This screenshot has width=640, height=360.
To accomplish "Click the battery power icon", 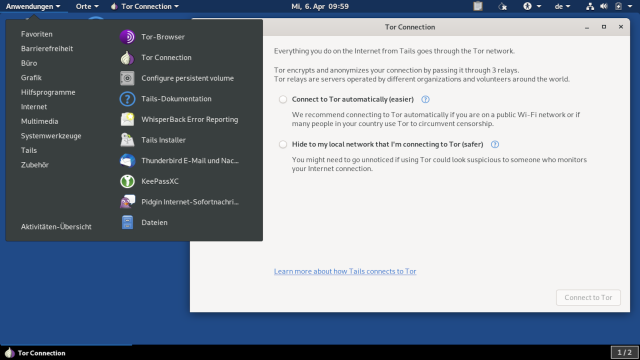I will [618, 6].
